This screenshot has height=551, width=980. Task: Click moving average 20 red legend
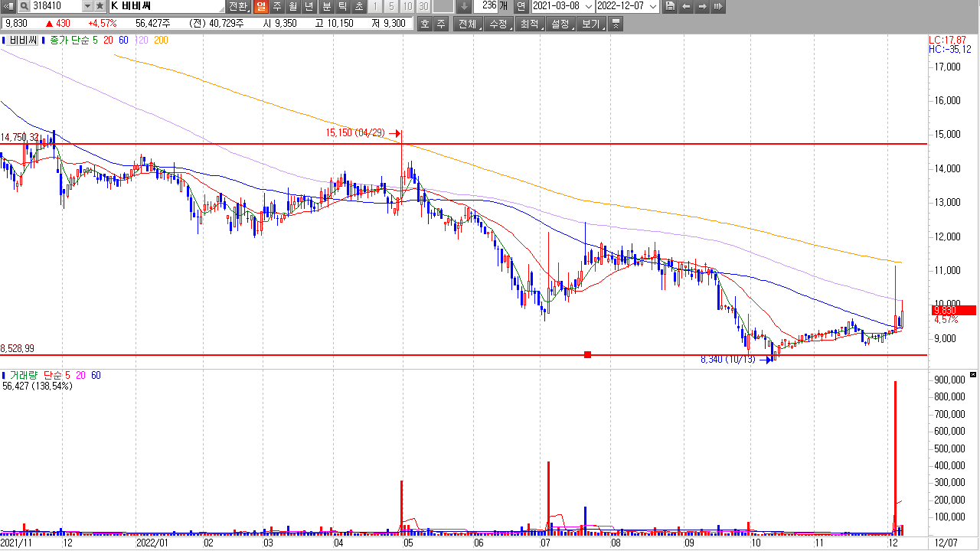[x=108, y=40]
